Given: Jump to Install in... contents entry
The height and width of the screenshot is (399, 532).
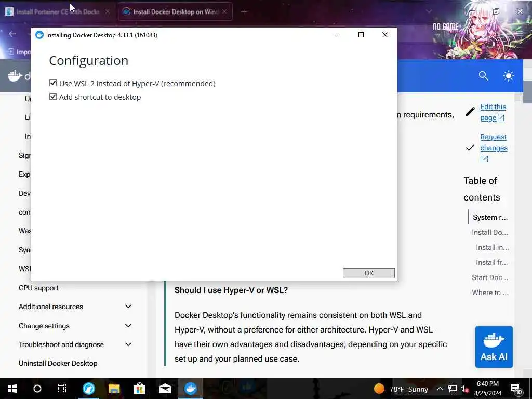Looking at the screenshot, I should (493, 247).
